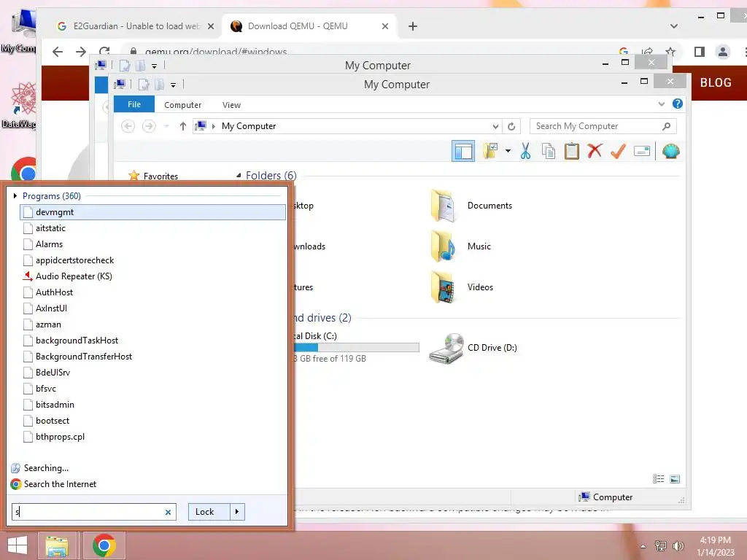Image resolution: width=747 pixels, height=560 pixels.
Task: Select bfsvc in search results
Action: (x=153, y=389)
